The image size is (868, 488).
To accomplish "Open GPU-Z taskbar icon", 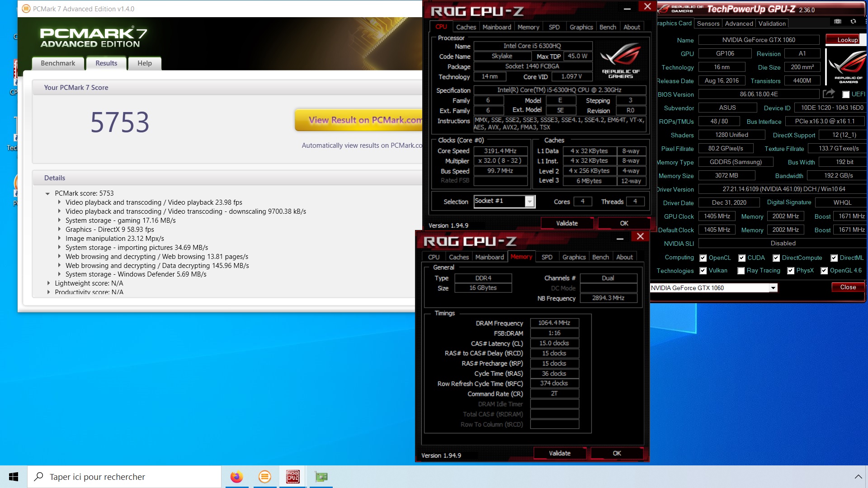I will [x=321, y=477].
